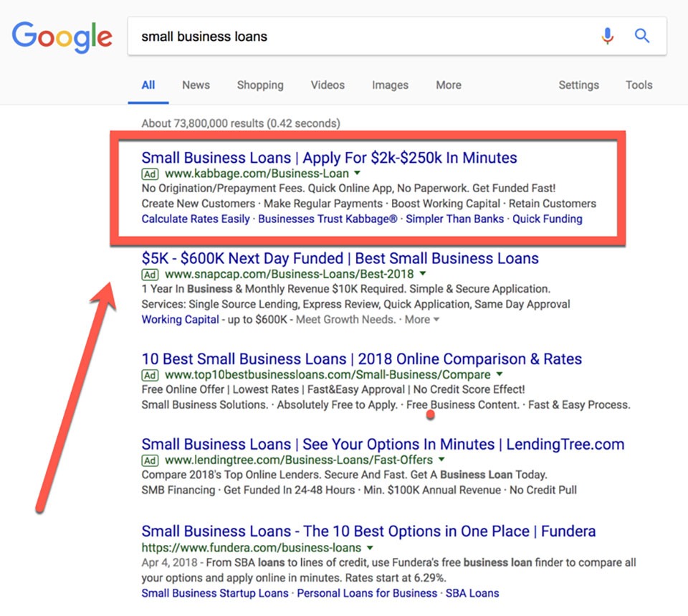
Task: Start voice search with microphone icon
Action: point(607,36)
